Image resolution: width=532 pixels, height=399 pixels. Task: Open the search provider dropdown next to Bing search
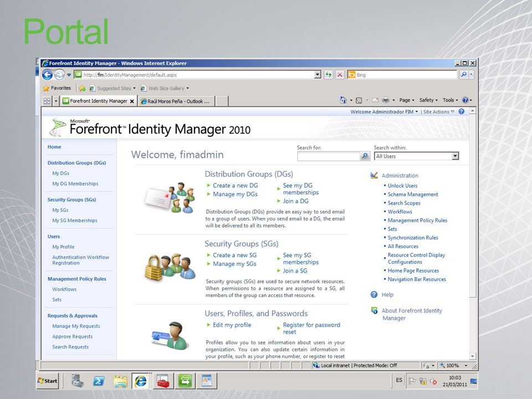click(471, 75)
